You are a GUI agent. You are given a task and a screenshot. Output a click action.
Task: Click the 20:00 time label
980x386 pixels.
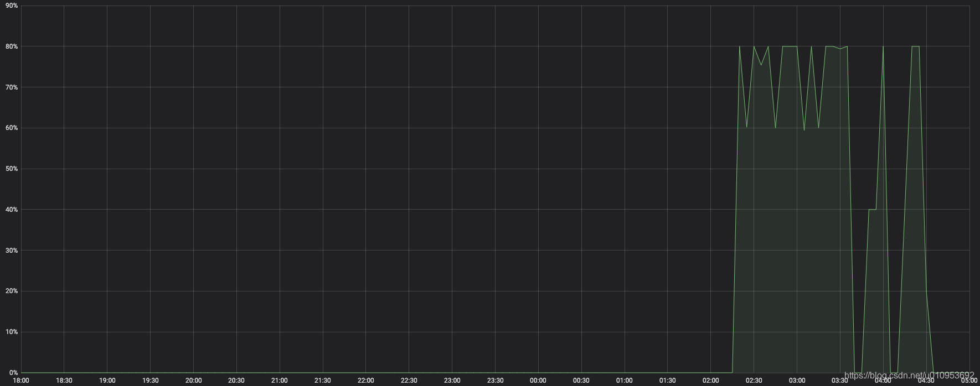pos(193,380)
